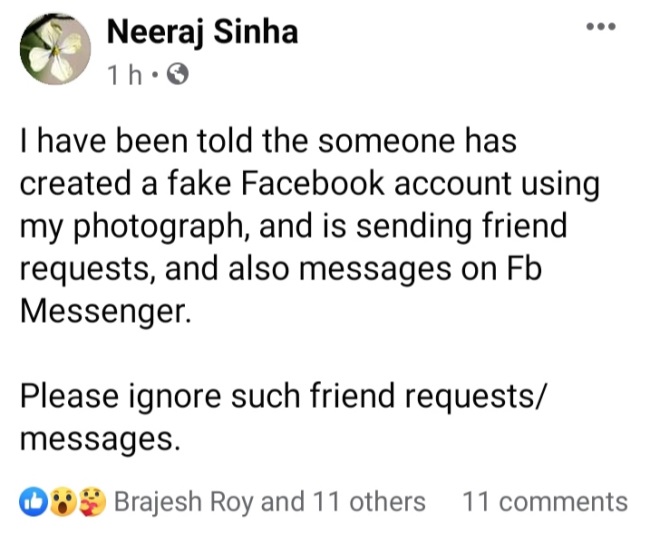
Task: Click the "1 h" post timestamp
Action: pos(126,74)
